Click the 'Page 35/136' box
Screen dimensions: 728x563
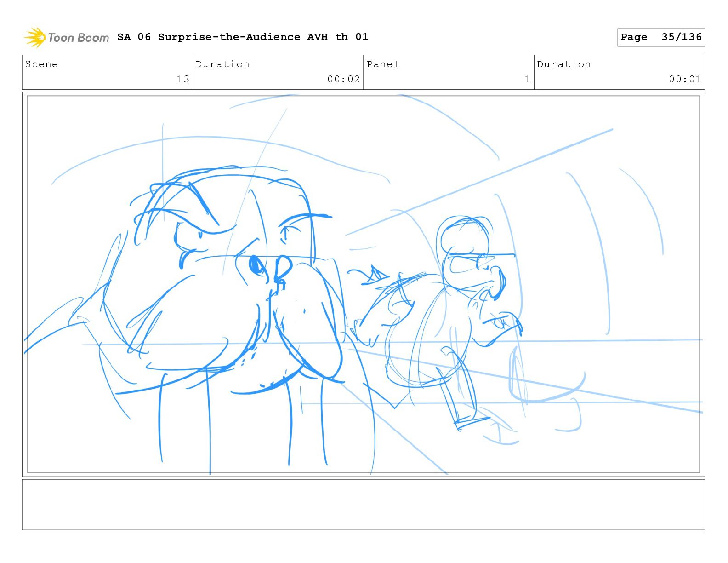(x=661, y=37)
